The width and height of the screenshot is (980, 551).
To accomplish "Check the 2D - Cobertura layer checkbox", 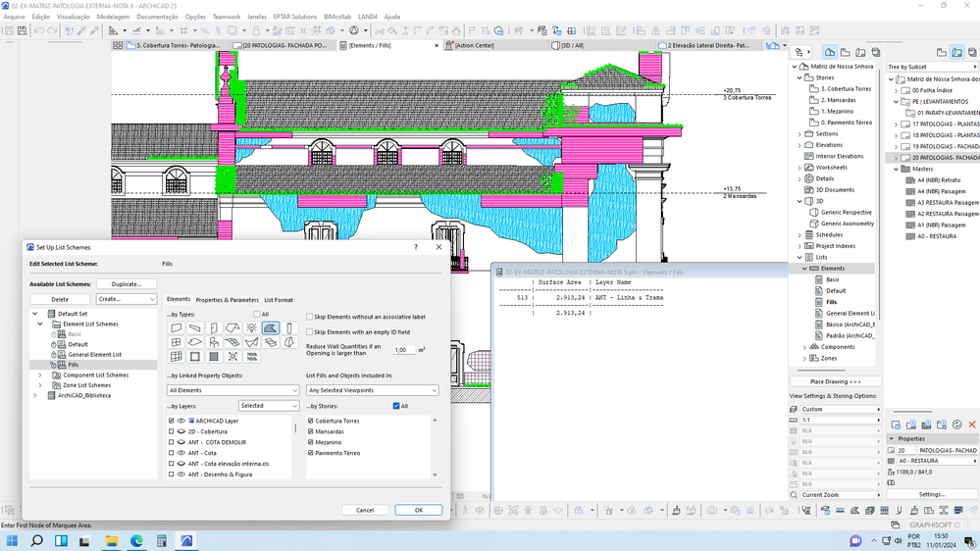I will coord(171,431).
